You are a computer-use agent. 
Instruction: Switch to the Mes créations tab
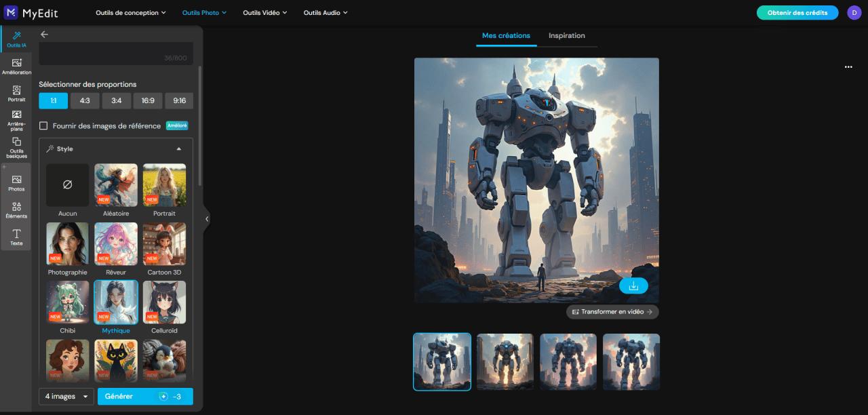point(506,35)
